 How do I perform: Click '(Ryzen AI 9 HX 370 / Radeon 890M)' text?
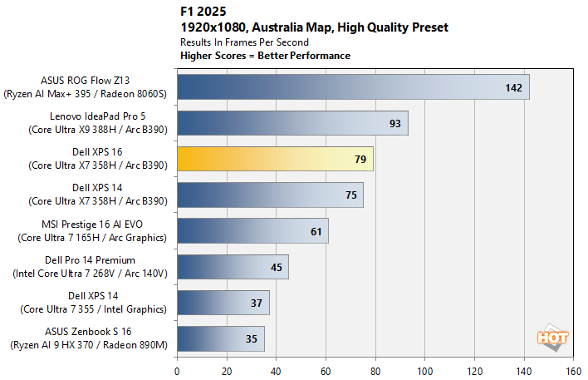point(89,345)
